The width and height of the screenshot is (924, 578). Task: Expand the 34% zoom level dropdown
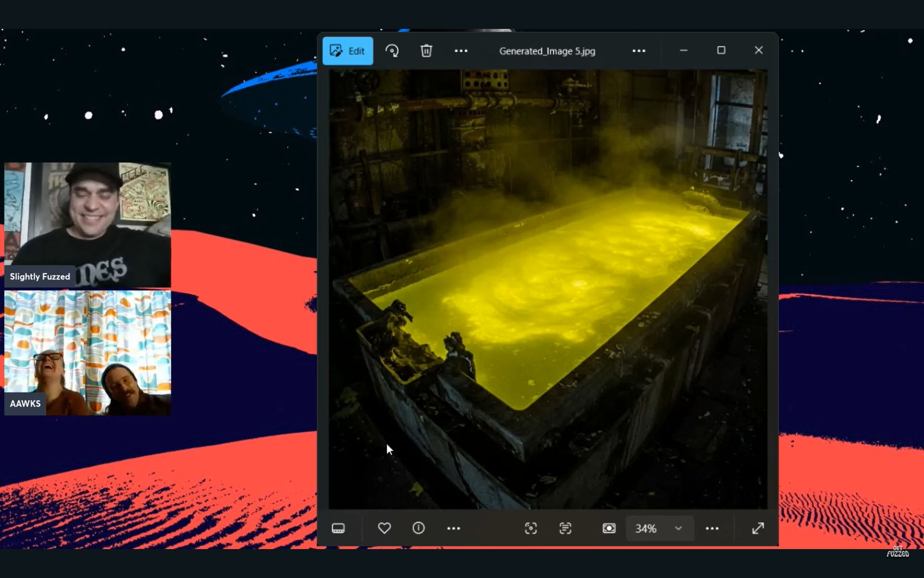click(678, 528)
